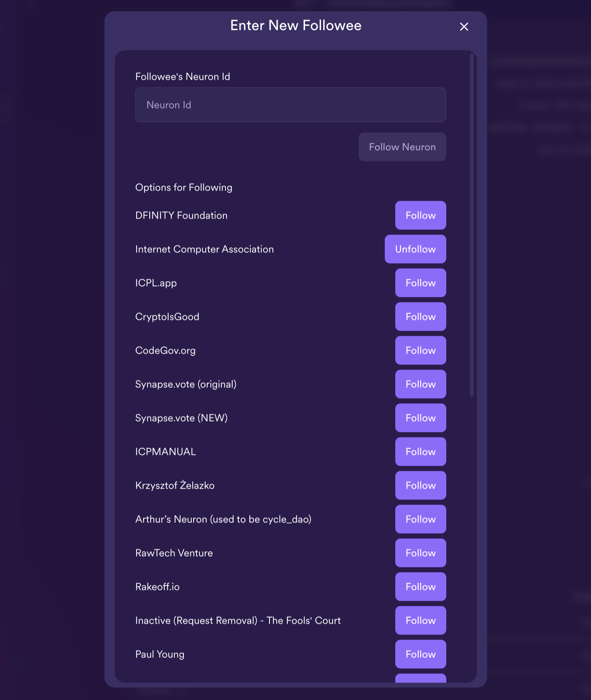The width and height of the screenshot is (591, 700).
Task: Follow ICPL.app
Action: pos(420,283)
